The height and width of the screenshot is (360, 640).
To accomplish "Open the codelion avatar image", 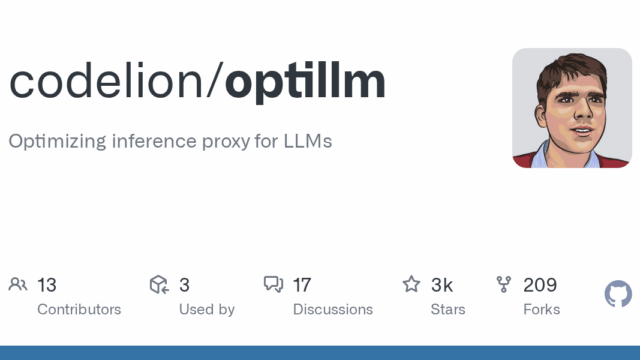I will pyautogui.click(x=572, y=108).
